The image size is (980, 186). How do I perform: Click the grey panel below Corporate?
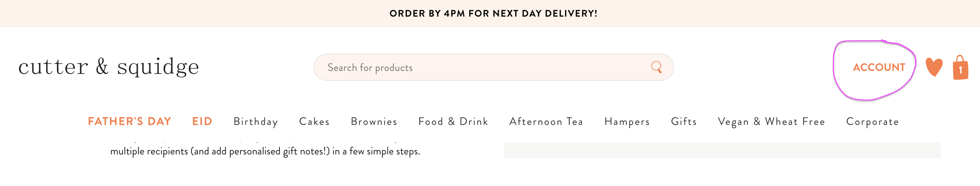(722, 150)
